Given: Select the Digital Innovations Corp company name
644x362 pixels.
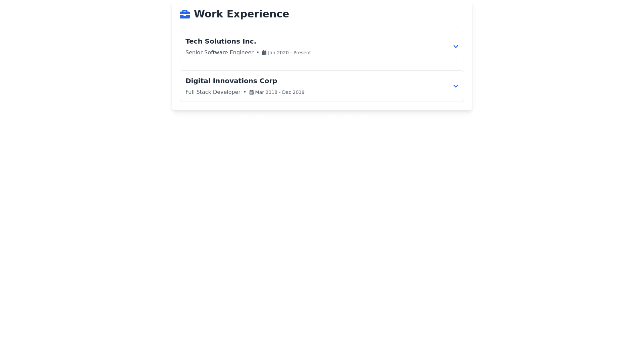Looking at the screenshot, I should click(x=231, y=81).
